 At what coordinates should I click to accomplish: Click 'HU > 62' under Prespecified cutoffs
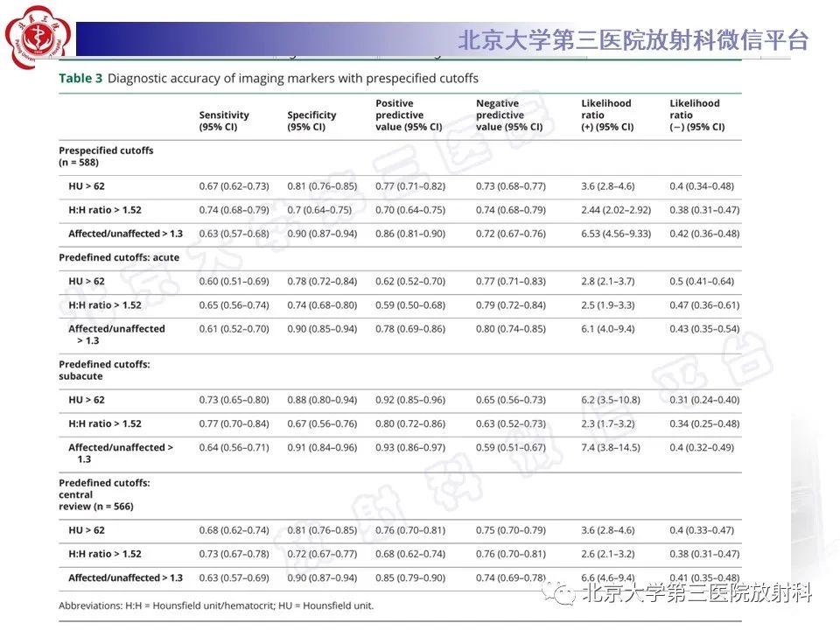[x=87, y=185]
